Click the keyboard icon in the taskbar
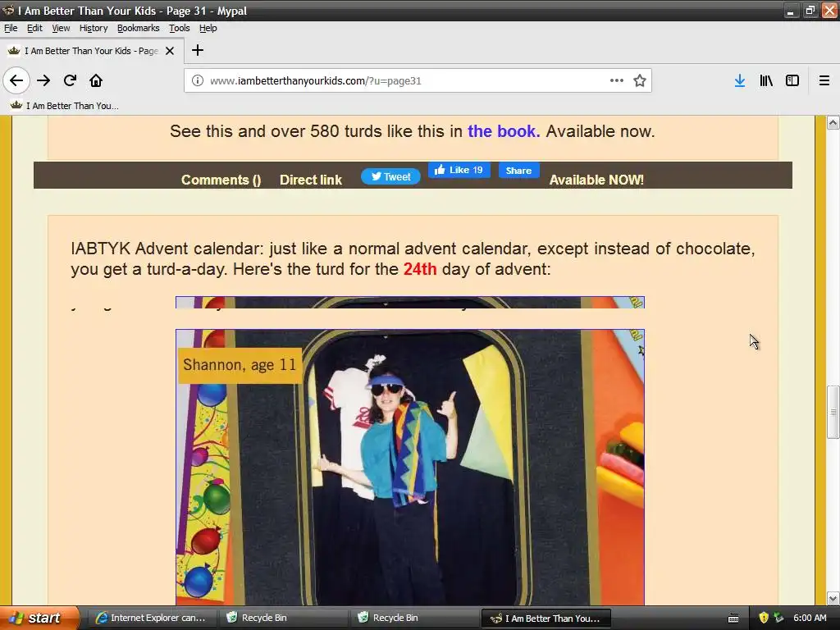This screenshot has width=840, height=630. tap(733, 619)
